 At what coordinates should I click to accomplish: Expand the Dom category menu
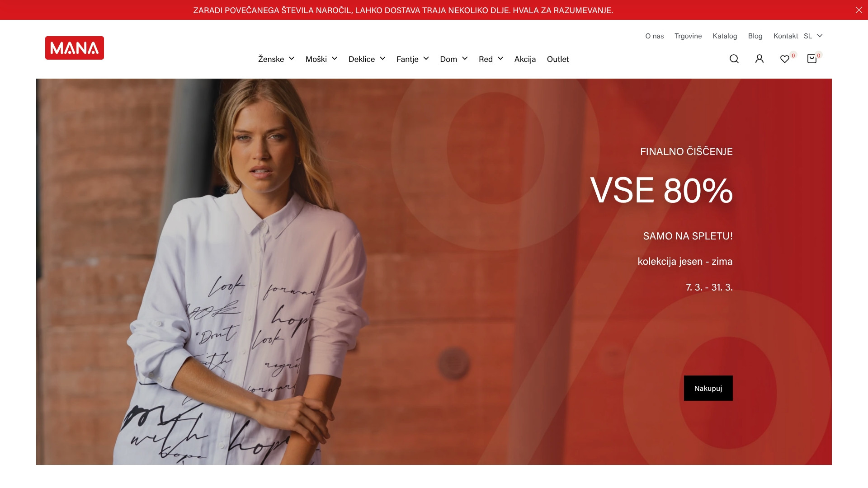click(x=454, y=59)
